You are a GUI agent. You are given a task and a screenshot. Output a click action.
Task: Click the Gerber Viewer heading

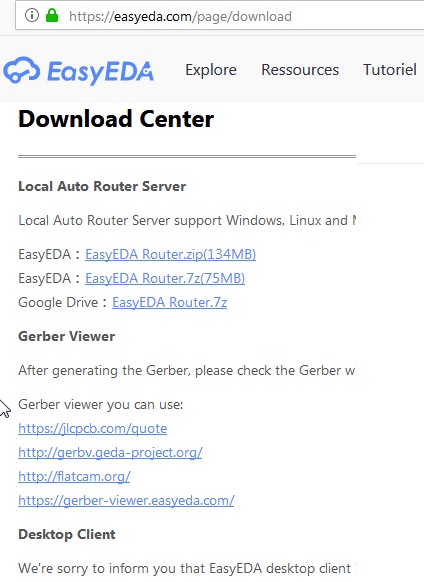(66, 336)
